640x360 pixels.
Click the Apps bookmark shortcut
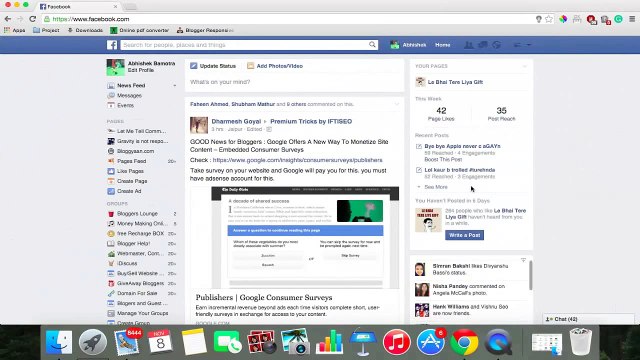(x=15, y=30)
